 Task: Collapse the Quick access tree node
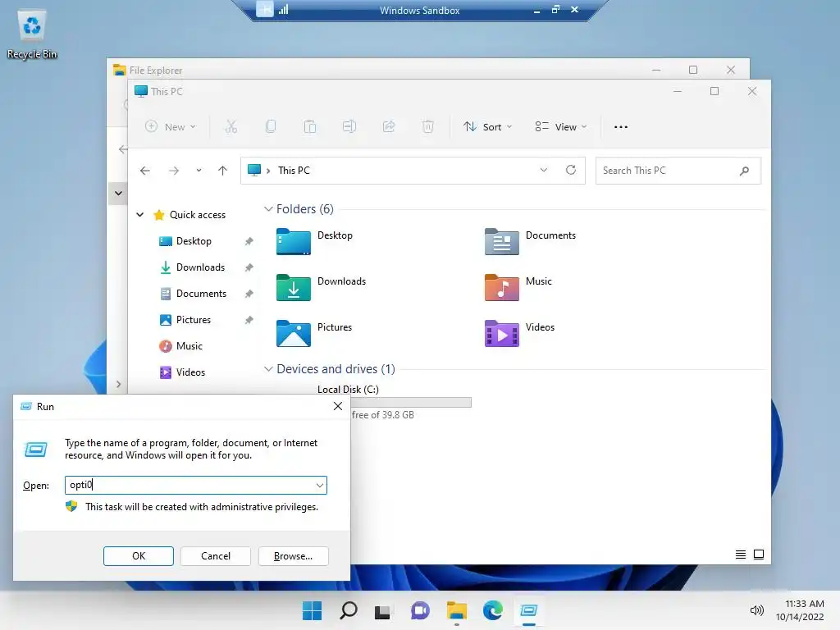click(x=139, y=215)
